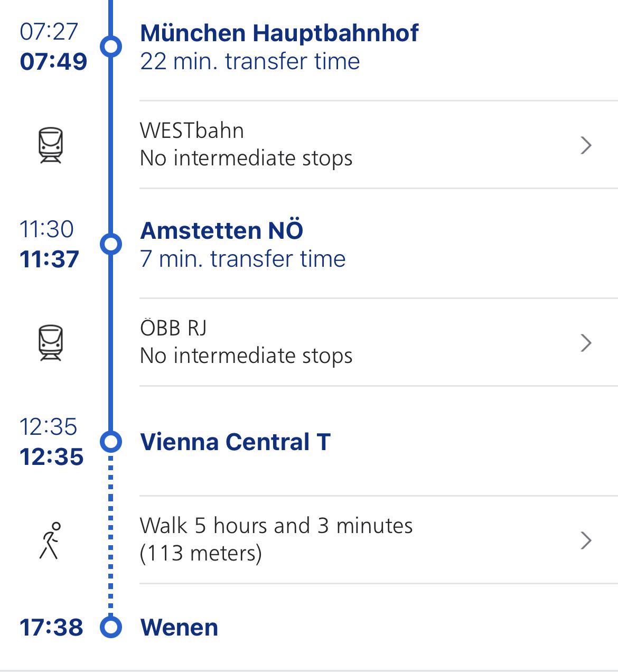Select the München Hauptbahnhof station name
This screenshot has width=618, height=672.
[x=279, y=33]
